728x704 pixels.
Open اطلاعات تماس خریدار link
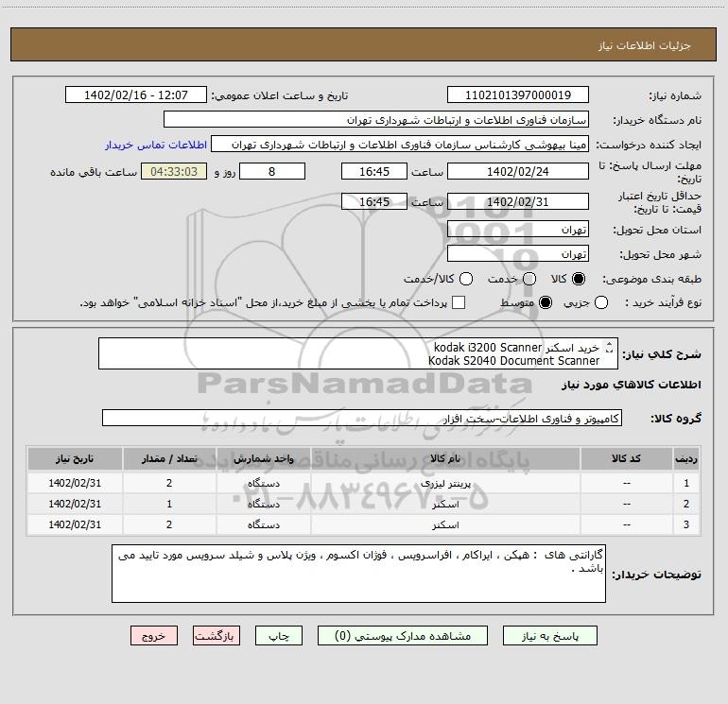156,145
